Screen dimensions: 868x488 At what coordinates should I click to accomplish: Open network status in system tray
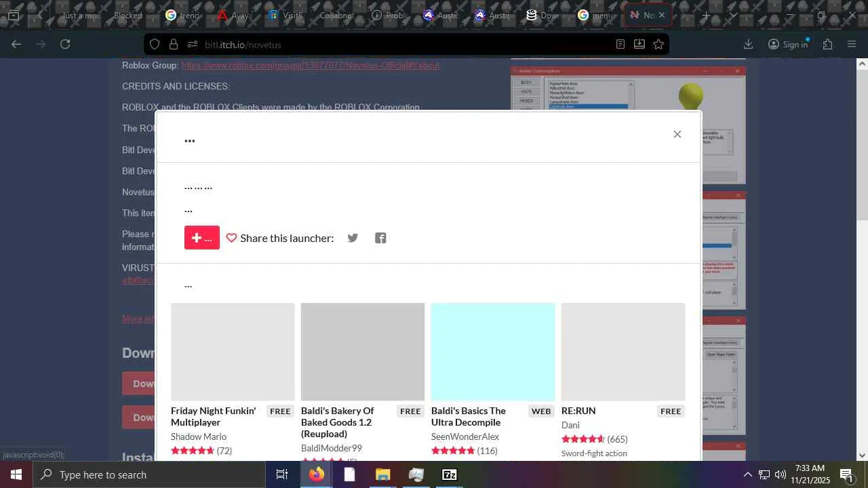tap(764, 474)
